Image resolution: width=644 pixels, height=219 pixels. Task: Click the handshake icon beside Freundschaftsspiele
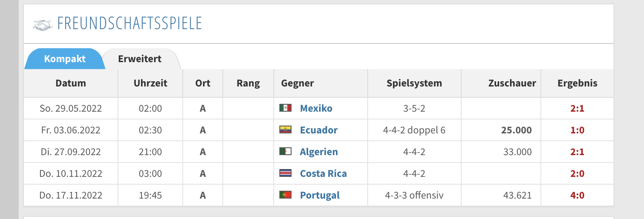(x=42, y=25)
